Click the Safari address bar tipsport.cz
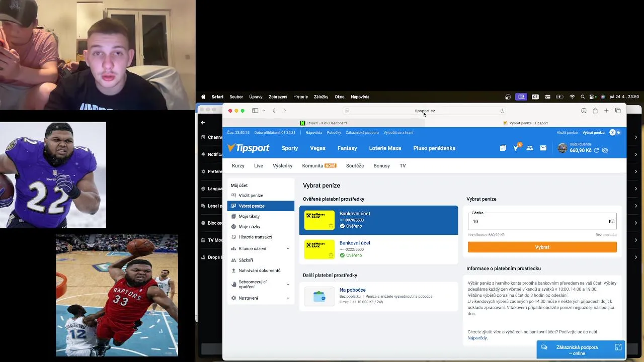 (x=425, y=111)
